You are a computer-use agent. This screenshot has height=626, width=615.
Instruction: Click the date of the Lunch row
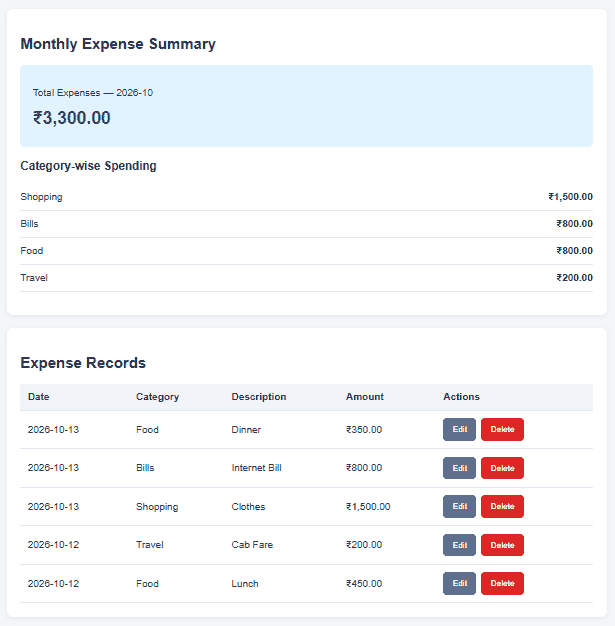point(53,584)
